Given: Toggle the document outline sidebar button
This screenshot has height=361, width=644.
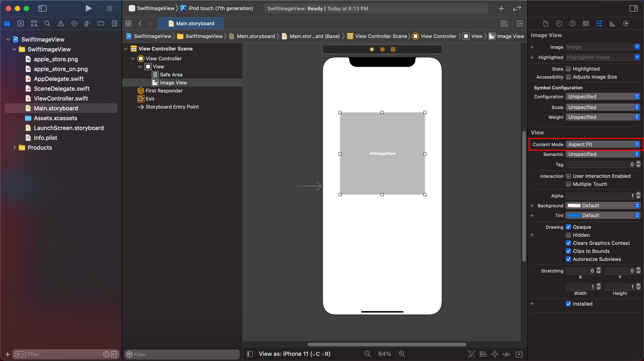Looking at the screenshot, I should (x=250, y=354).
